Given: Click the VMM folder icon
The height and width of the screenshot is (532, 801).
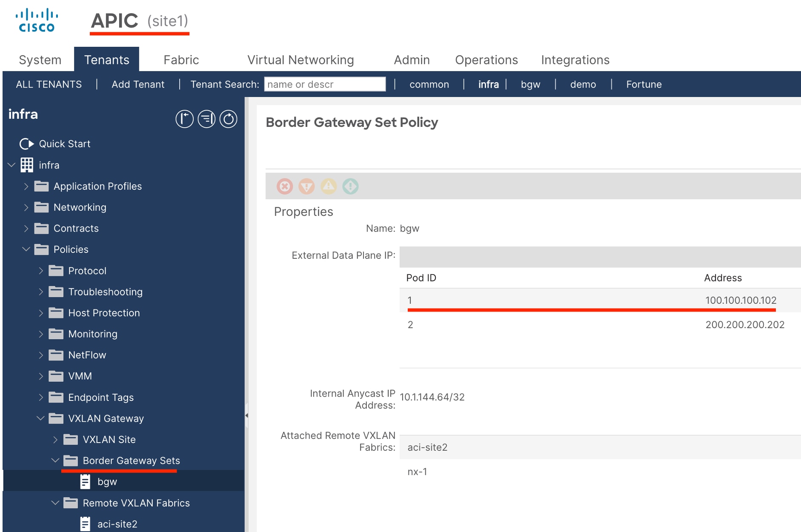Looking at the screenshot, I should (x=56, y=376).
